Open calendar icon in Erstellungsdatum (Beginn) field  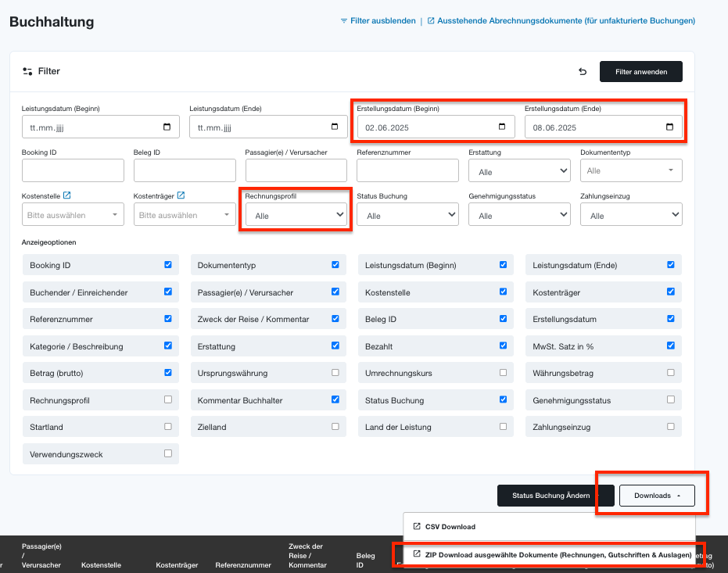(x=502, y=127)
